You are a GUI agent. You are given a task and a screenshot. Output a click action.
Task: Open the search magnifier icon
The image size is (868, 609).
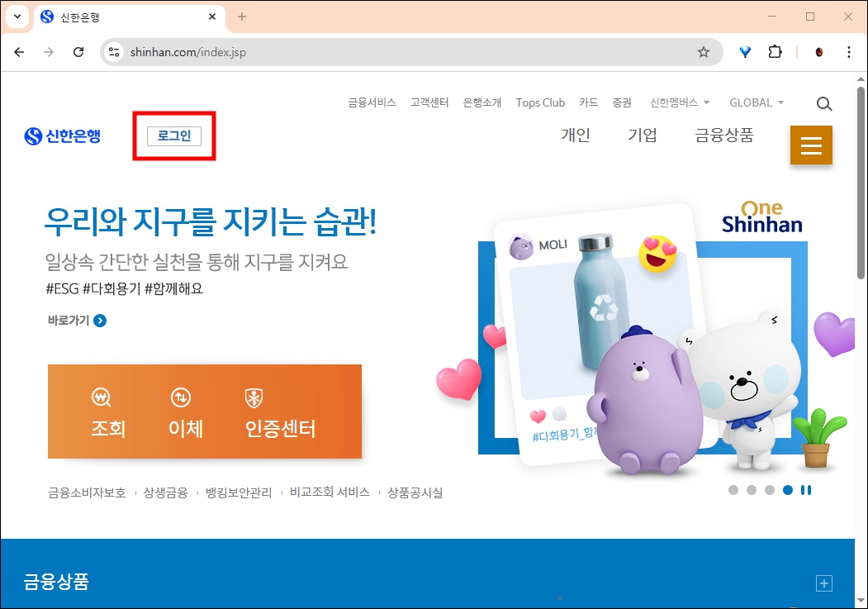[823, 103]
